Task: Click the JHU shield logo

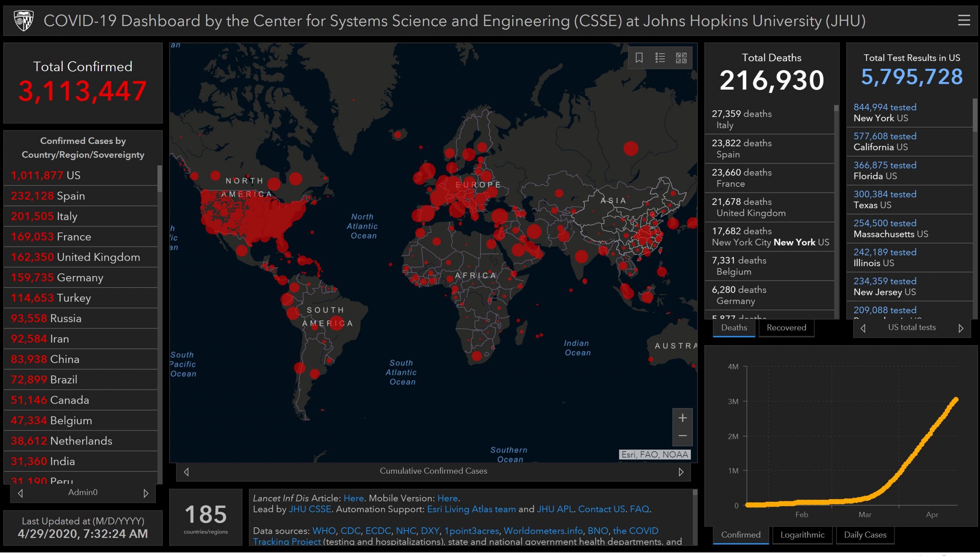Action: pyautogui.click(x=23, y=21)
